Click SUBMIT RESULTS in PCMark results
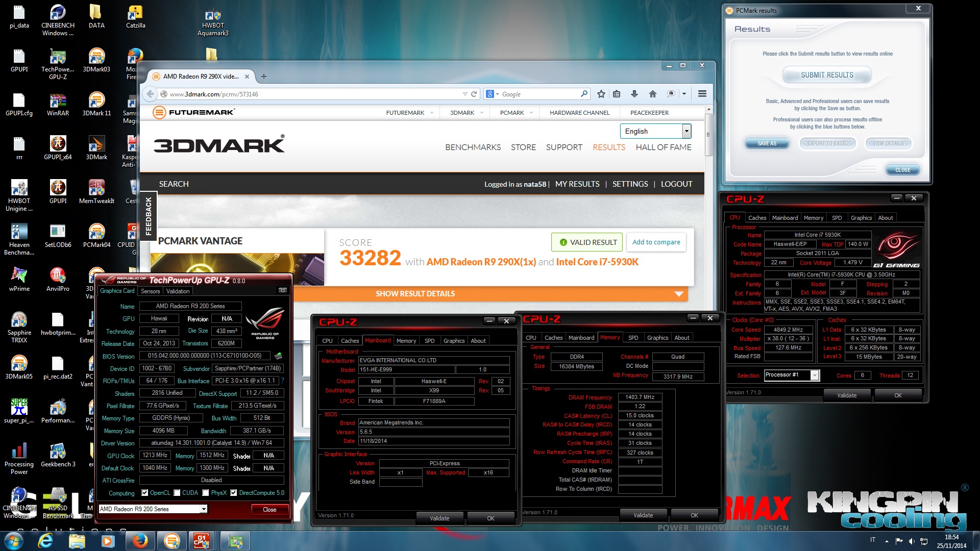This screenshot has height=551, width=980. (827, 75)
